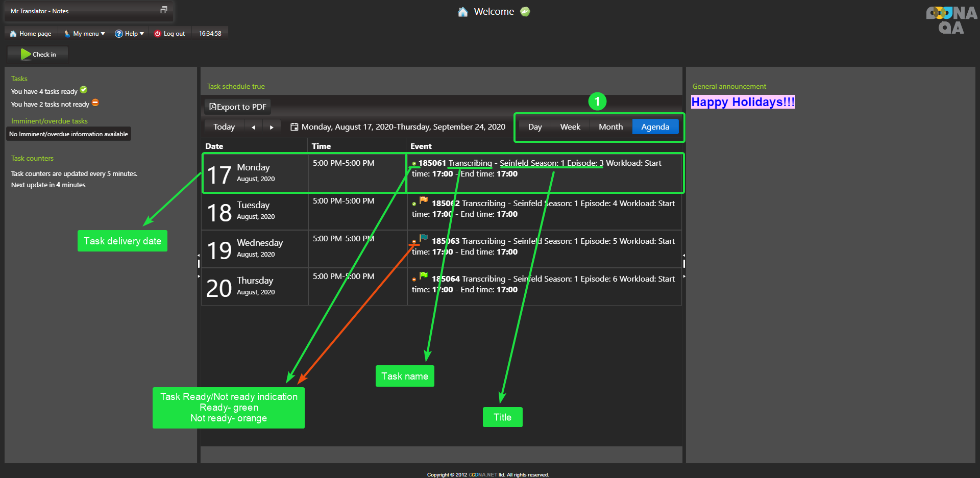Click the house icon next to Welcome
Screen dimensions: 980x478
[x=462, y=12]
